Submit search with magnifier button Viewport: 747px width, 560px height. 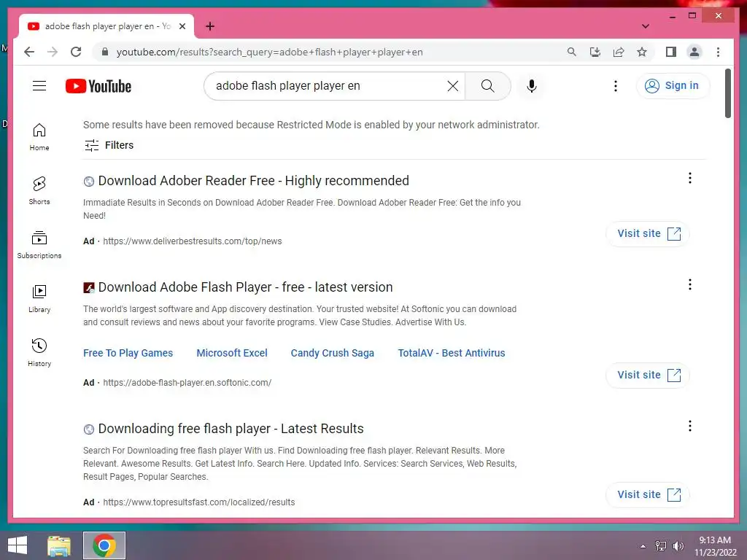click(487, 86)
